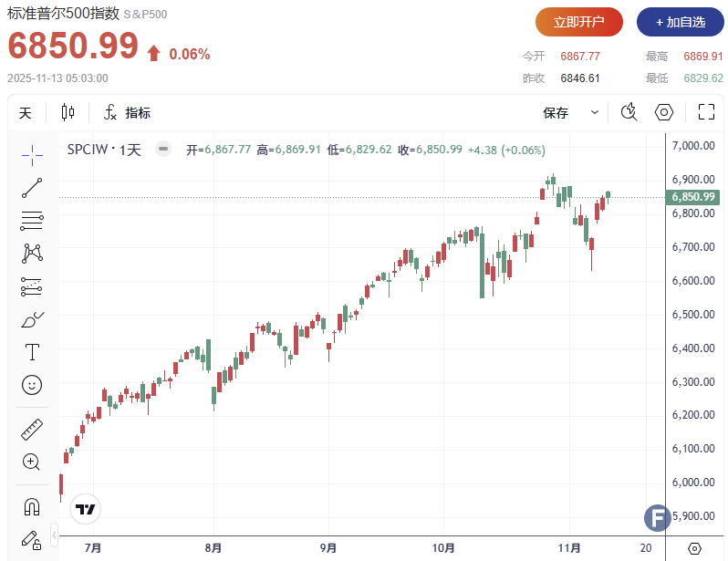Select the crosshair cursor tool
Image resolution: width=728 pixels, height=561 pixels.
click(32, 156)
